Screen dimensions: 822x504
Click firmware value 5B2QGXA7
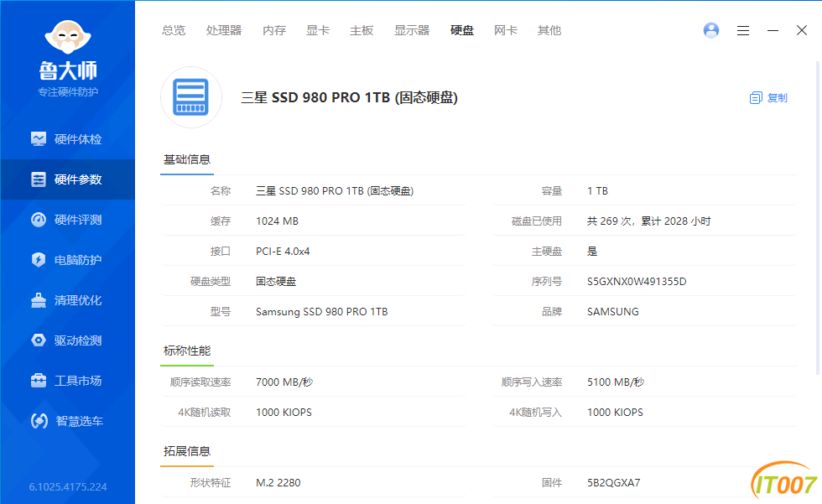613,482
